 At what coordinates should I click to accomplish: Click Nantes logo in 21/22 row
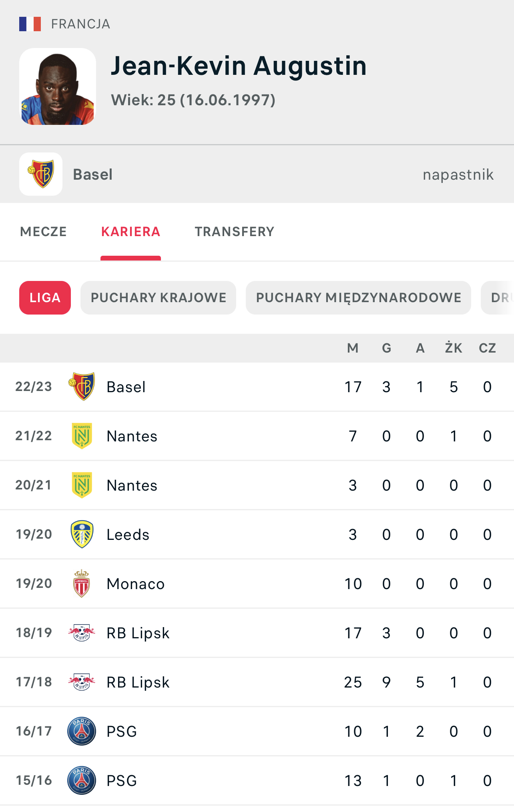tap(82, 436)
